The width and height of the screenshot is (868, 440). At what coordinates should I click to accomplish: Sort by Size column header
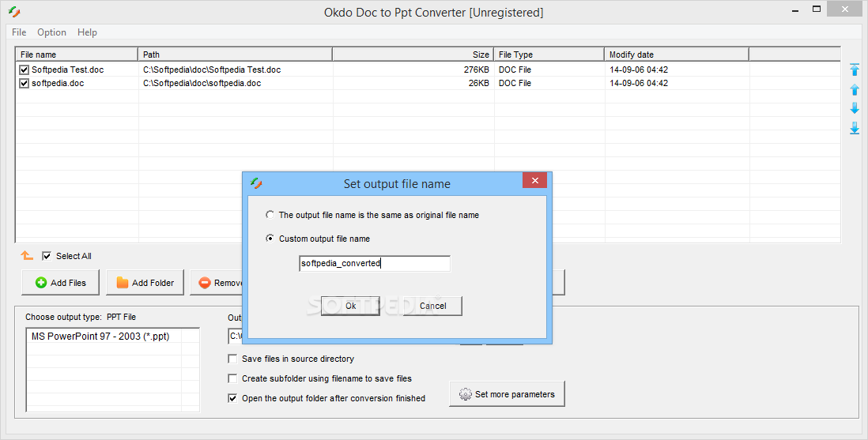(x=413, y=55)
